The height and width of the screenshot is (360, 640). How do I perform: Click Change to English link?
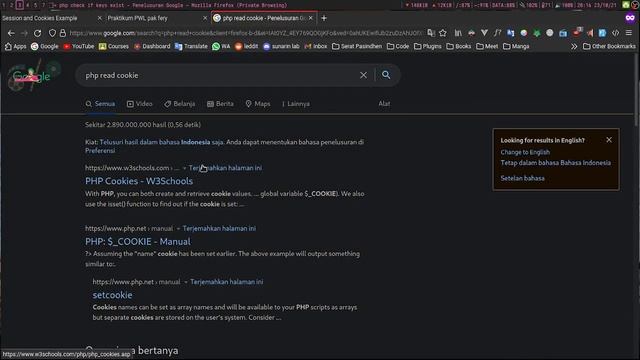(x=525, y=152)
